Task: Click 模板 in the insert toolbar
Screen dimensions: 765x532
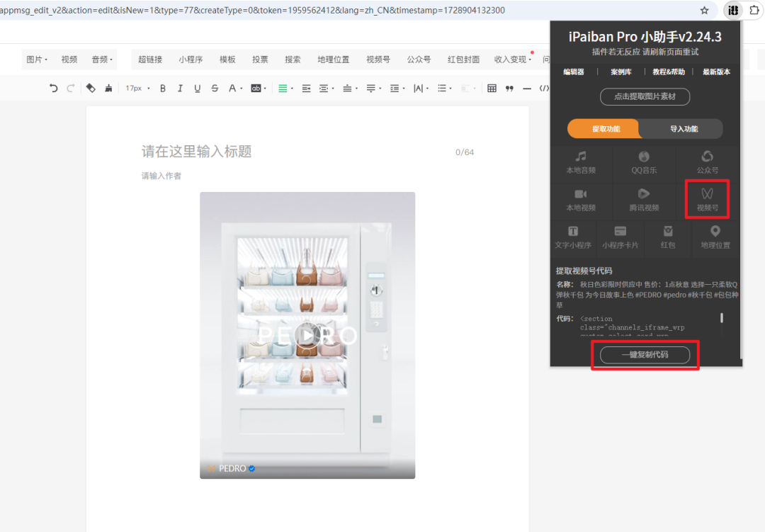Action: (227, 60)
